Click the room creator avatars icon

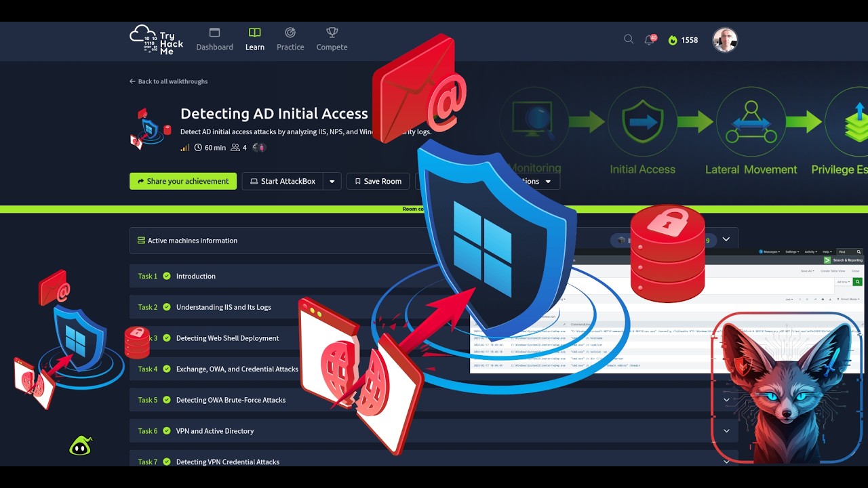259,147
